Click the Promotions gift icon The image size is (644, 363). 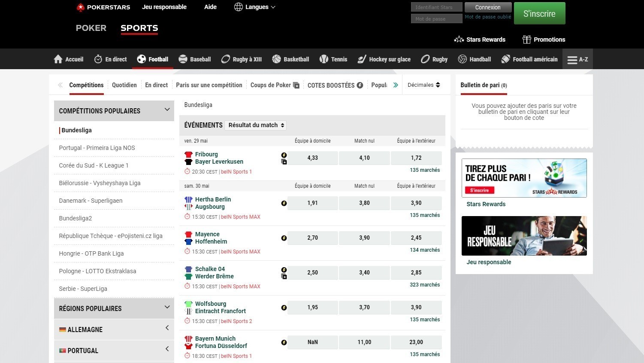pos(527,40)
